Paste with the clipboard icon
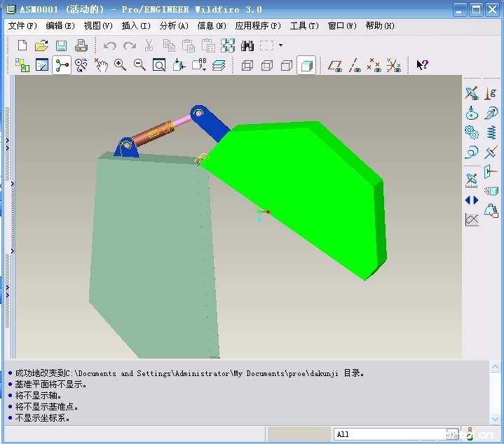504x444 pixels. [189, 46]
